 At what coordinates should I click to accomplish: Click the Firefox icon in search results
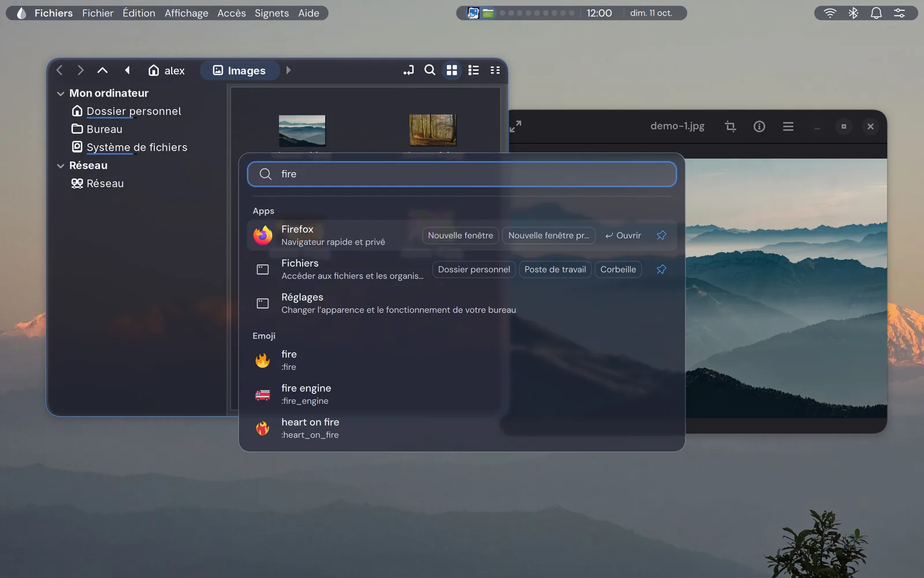[x=263, y=235]
